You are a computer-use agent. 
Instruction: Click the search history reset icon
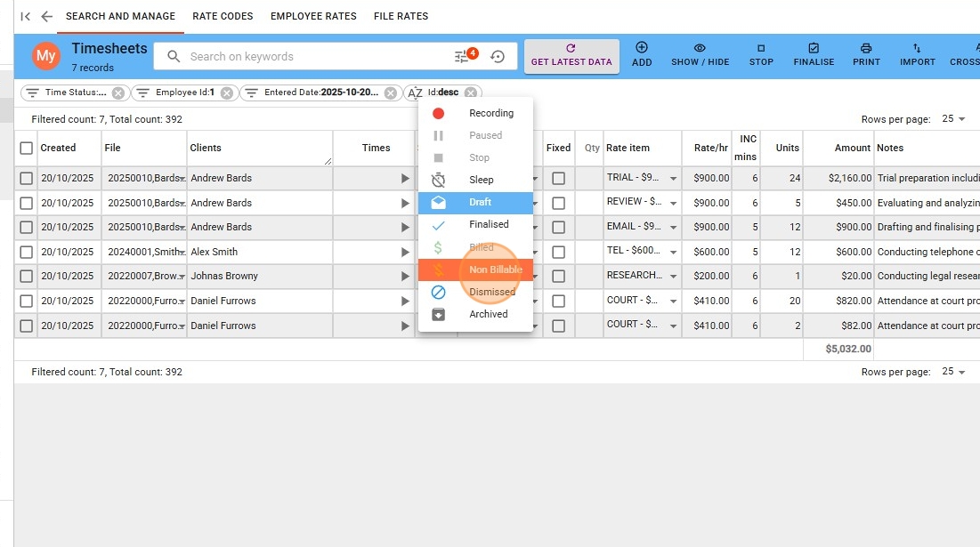click(498, 56)
